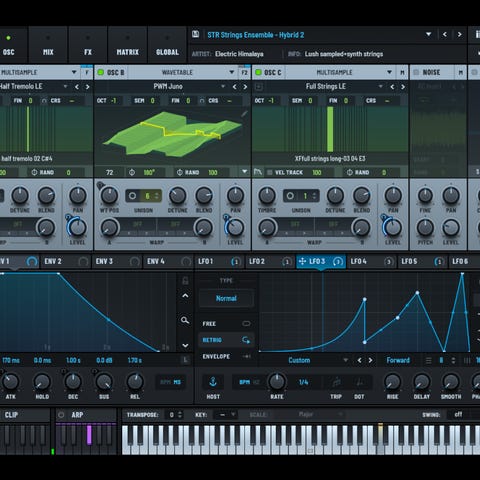
Task: Select the OSC tab
Action: [x=9, y=46]
